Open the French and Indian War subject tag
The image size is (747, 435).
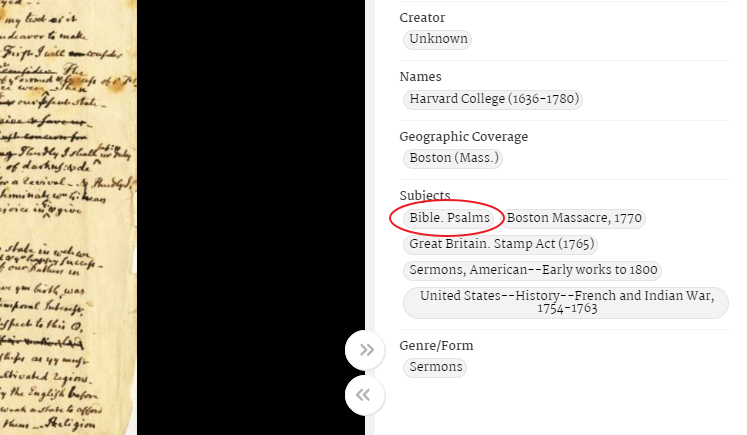click(565, 303)
